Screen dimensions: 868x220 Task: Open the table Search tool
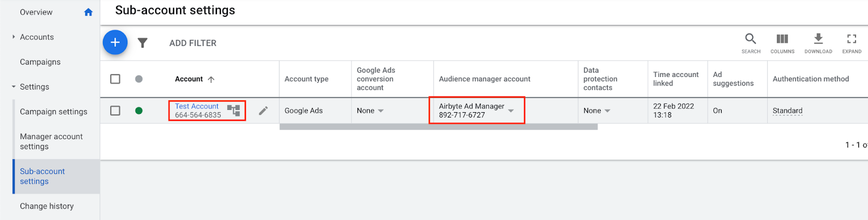coord(751,43)
